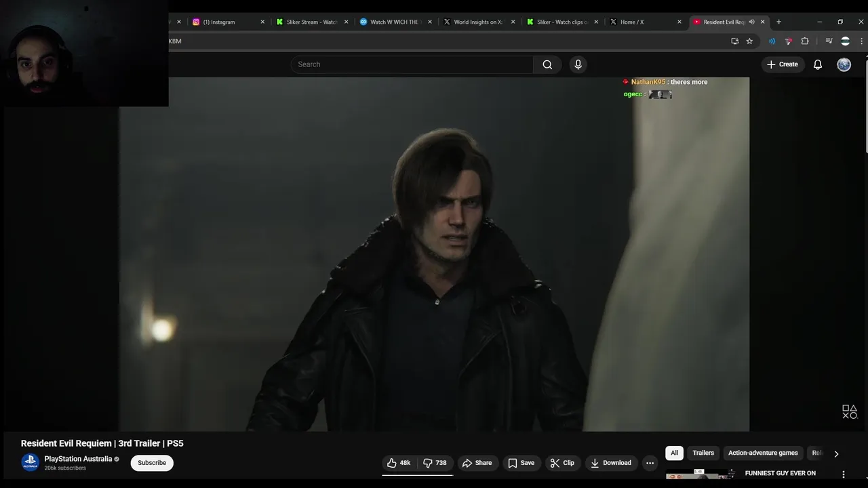
Task: Open options for FUNNIEST GUY EVER ON video
Action: [844, 474]
